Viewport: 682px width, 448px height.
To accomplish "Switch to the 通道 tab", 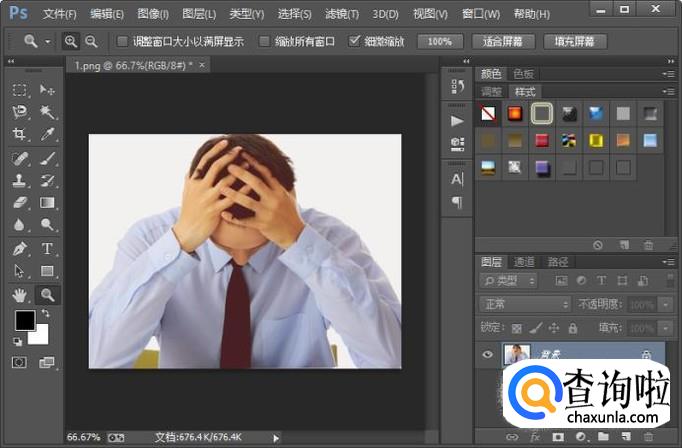I will 525,262.
